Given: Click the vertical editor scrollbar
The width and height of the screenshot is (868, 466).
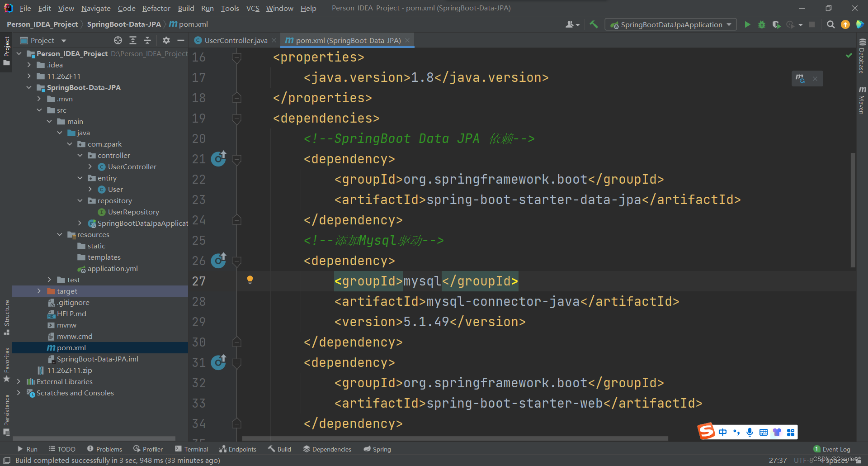Looking at the screenshot, I should pos(853,210).
